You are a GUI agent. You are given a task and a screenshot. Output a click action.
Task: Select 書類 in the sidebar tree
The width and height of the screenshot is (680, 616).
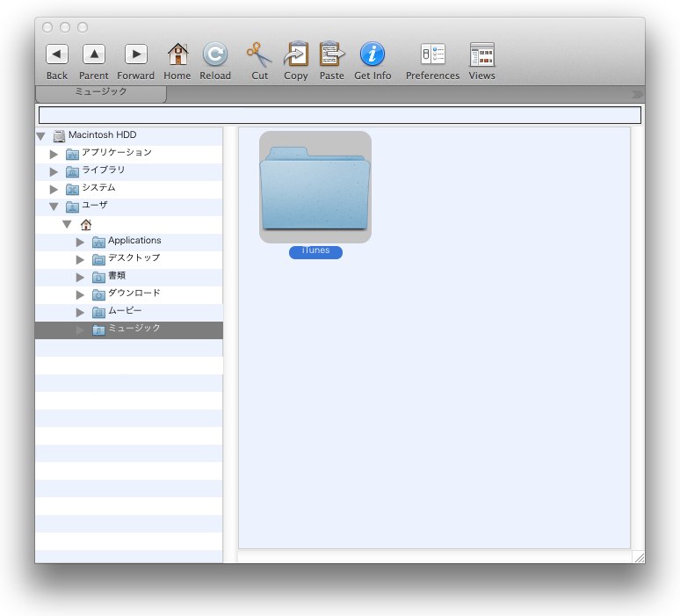click(129, 277)
